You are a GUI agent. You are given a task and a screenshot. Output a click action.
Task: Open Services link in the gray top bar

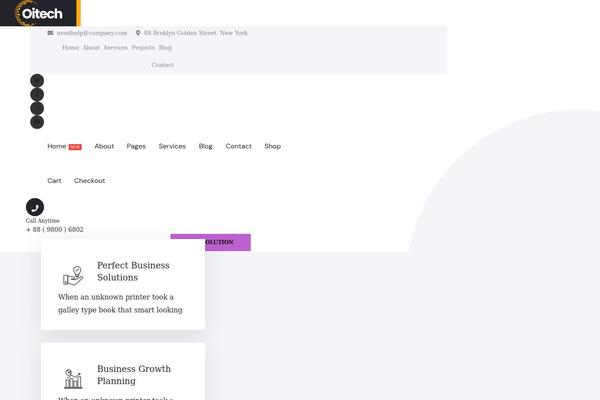coord(116,48)
